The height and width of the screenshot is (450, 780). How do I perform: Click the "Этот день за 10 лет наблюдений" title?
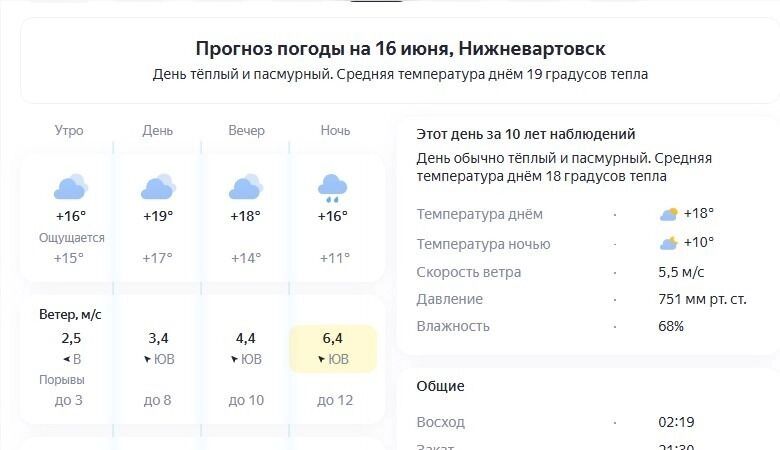coord(526,134)
